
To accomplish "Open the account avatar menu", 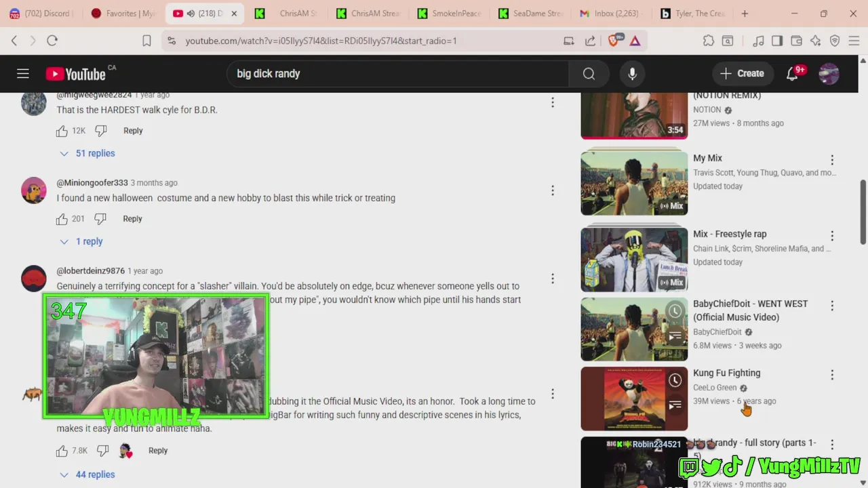I will 829,74.
